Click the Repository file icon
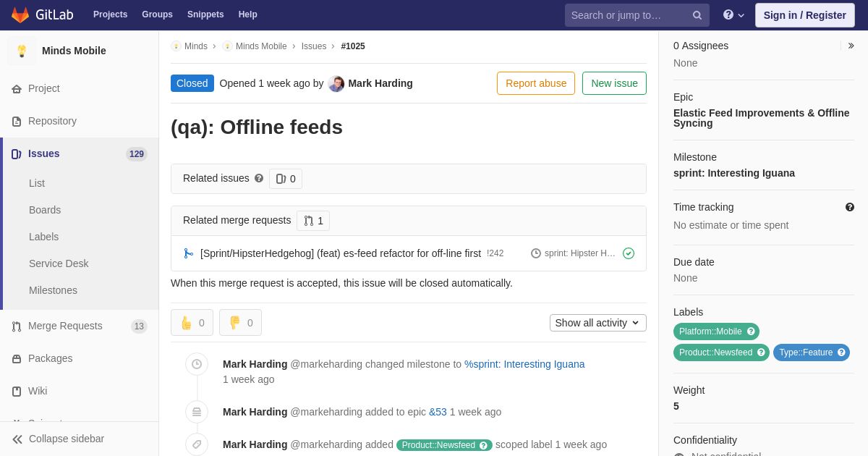Image resolution: width=868 pixels, height=456 pixels. [x=17, y=121]
